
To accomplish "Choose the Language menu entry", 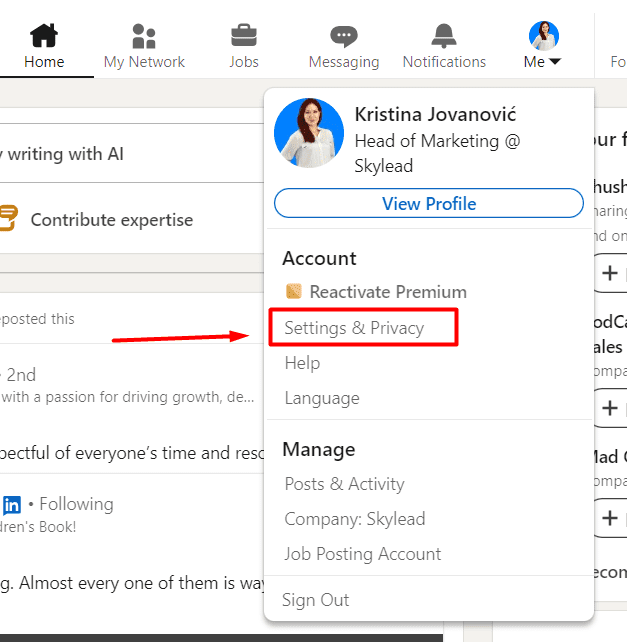I will pyautogui.click(x=322, y=398).
